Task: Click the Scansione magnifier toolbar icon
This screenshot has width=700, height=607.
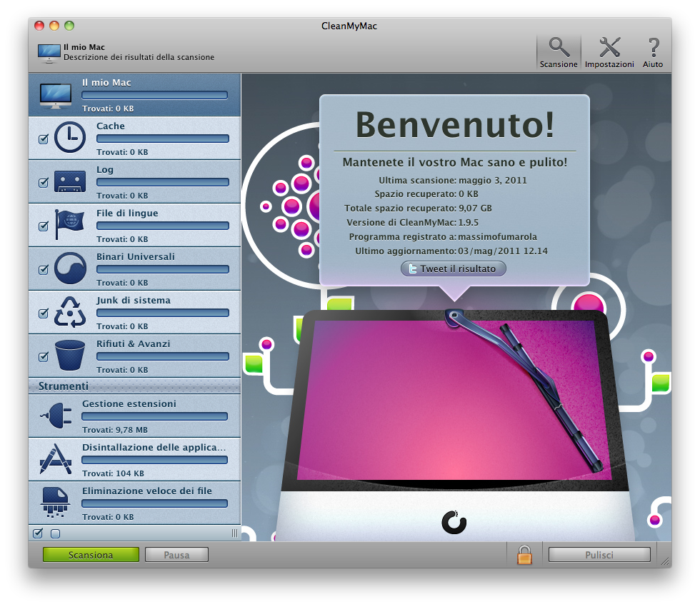Action: click(559, 48)
